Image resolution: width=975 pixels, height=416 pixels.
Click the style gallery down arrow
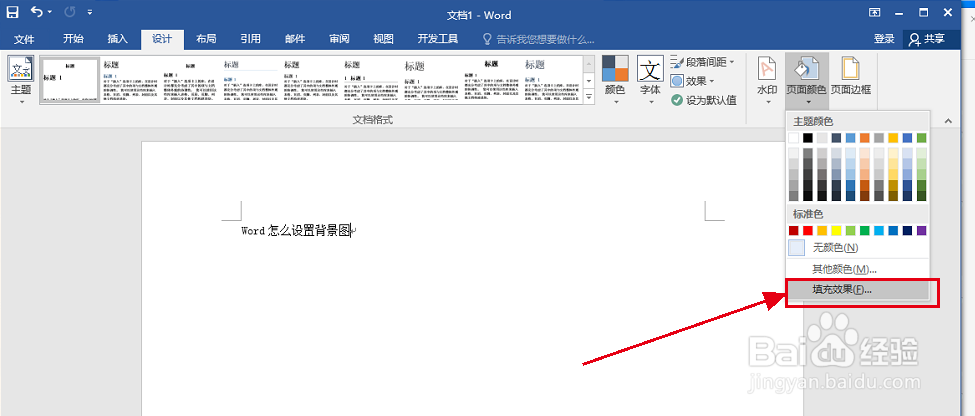(x=589, y=81)
